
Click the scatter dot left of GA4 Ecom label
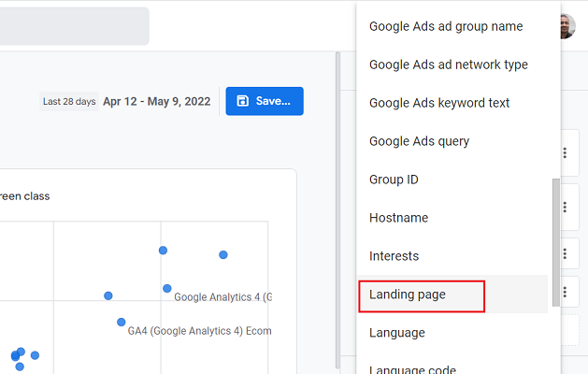point(122,322)
